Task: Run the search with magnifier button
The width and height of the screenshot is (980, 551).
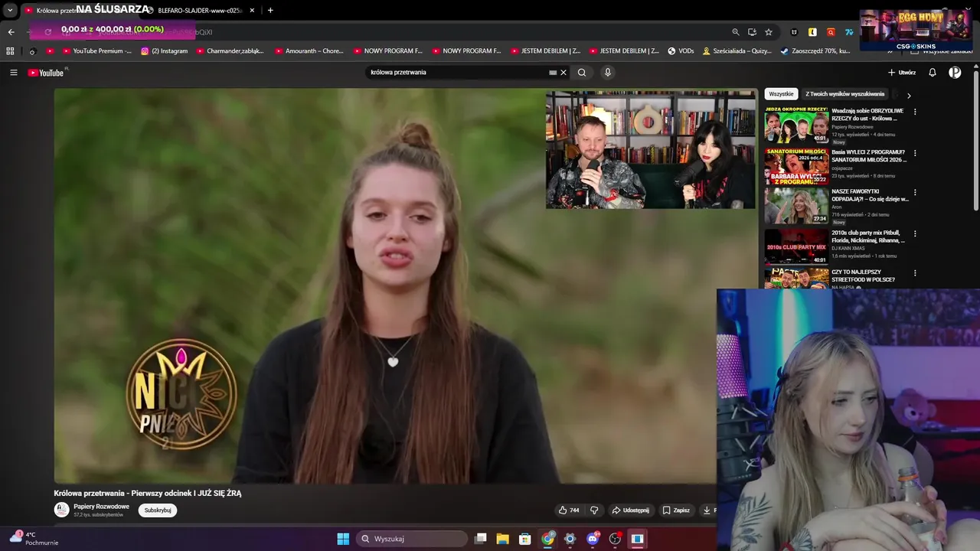Action: (x=582, y=73)
